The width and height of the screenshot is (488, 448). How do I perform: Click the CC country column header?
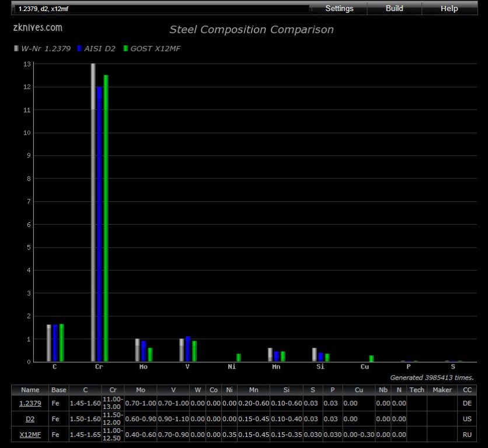(x=467, y=390)
